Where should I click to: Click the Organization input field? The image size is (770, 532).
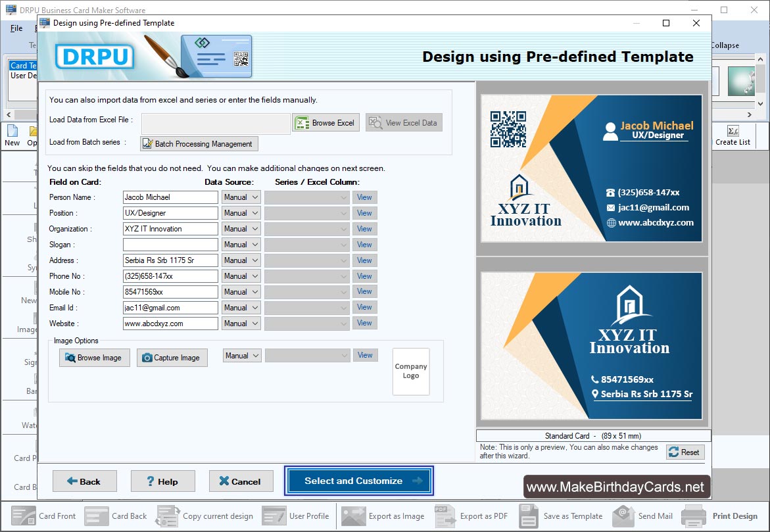point(170,229)
